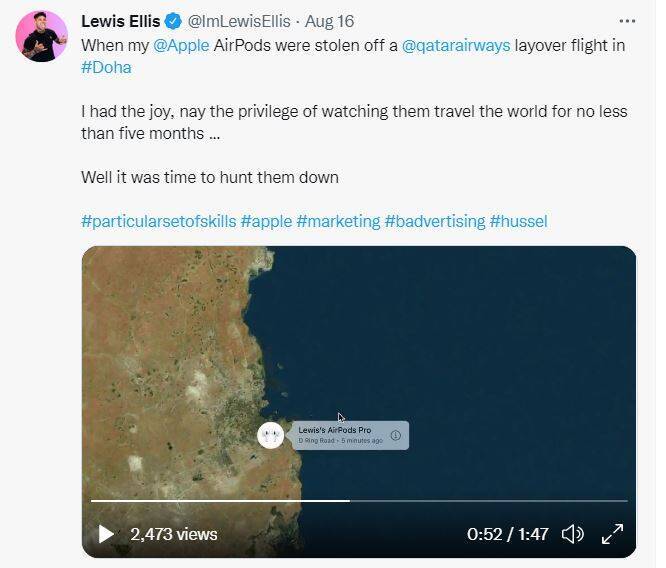
Task: Open the #marketing hashtag
Action: pos(338,221)
